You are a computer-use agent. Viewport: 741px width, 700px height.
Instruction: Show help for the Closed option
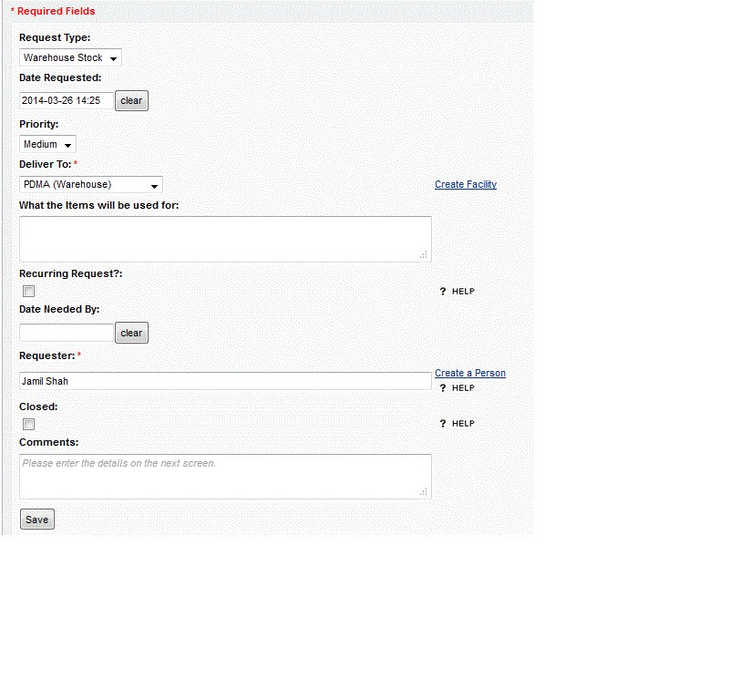click(458, 424)
